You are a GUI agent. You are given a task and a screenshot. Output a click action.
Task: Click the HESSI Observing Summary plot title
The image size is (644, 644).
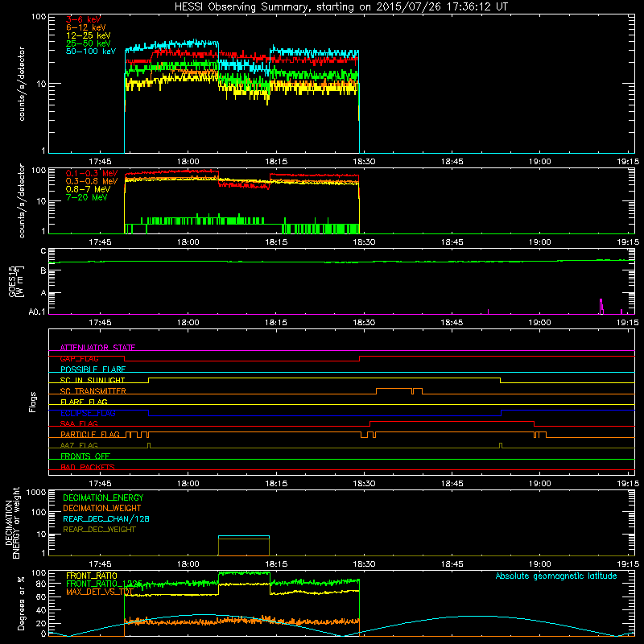pyautogui.click(x=341, y=7)
